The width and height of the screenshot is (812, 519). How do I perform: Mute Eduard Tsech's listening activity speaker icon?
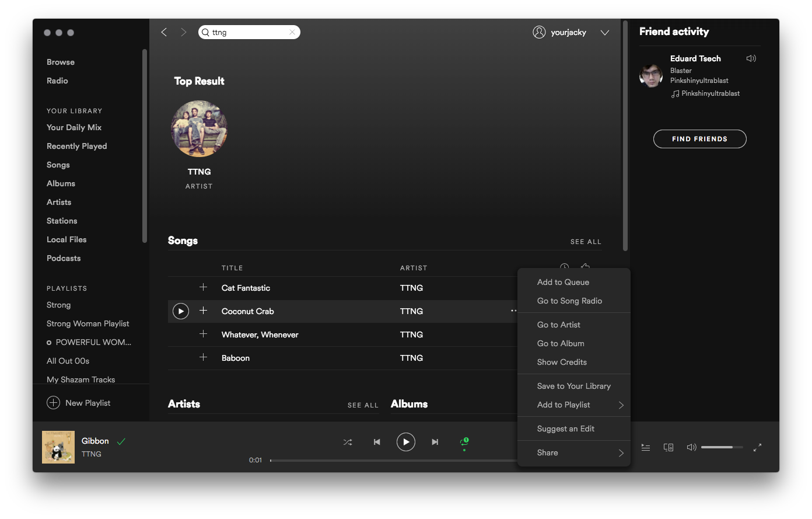pyautogui.click(x=751, y=58)
